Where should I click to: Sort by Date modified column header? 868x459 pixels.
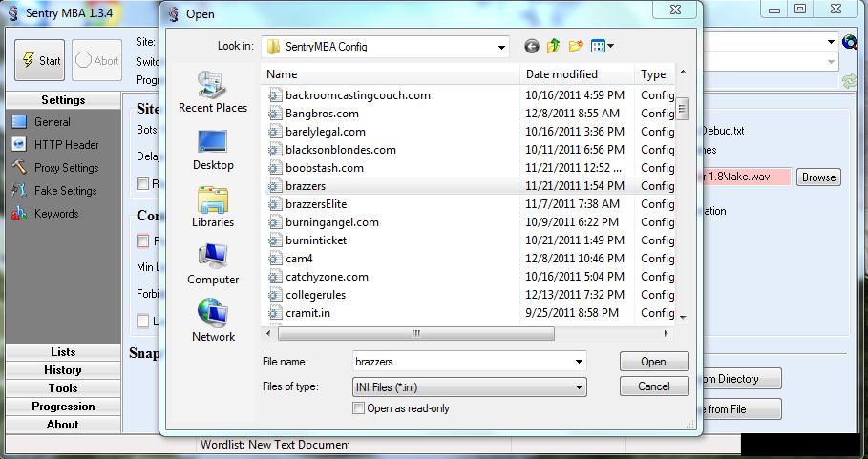pyautogui.click(x=578, y=74)
